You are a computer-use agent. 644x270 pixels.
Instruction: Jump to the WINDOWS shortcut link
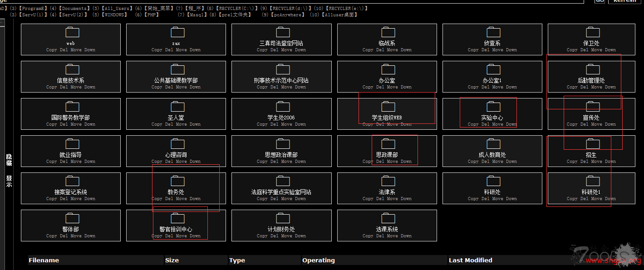(114, 15)
